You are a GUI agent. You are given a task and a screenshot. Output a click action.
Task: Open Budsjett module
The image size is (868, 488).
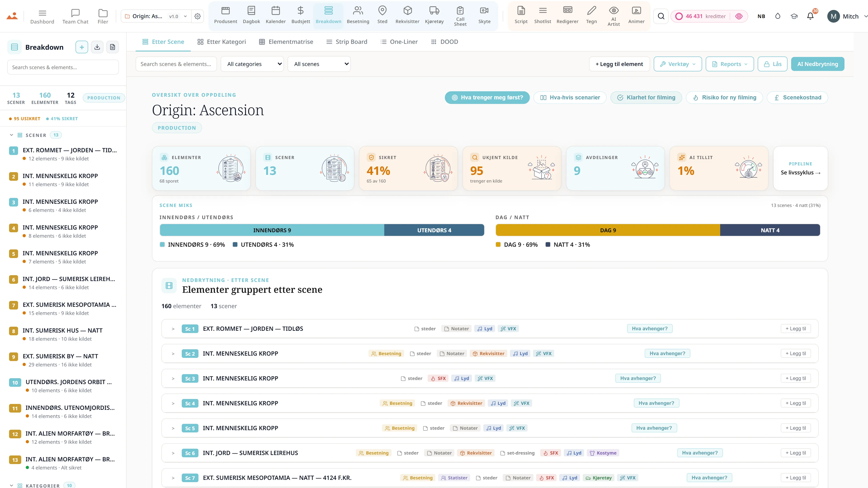coord(301,16)
